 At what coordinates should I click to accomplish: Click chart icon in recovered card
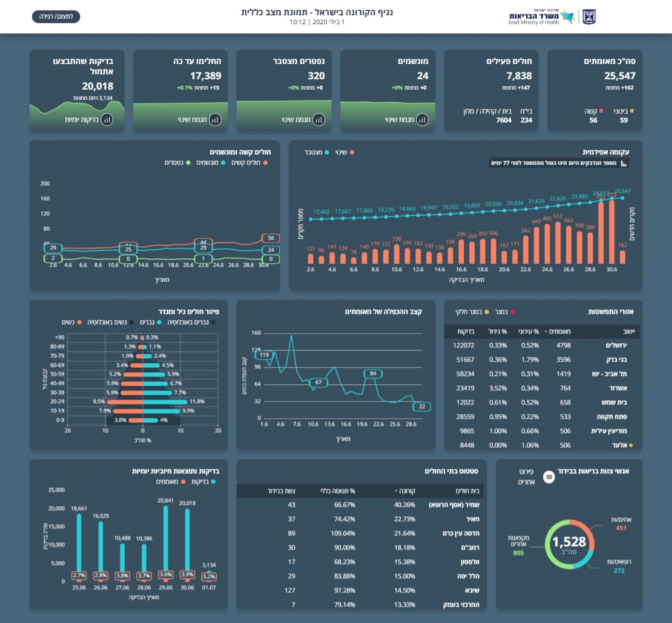click(215, 120)
